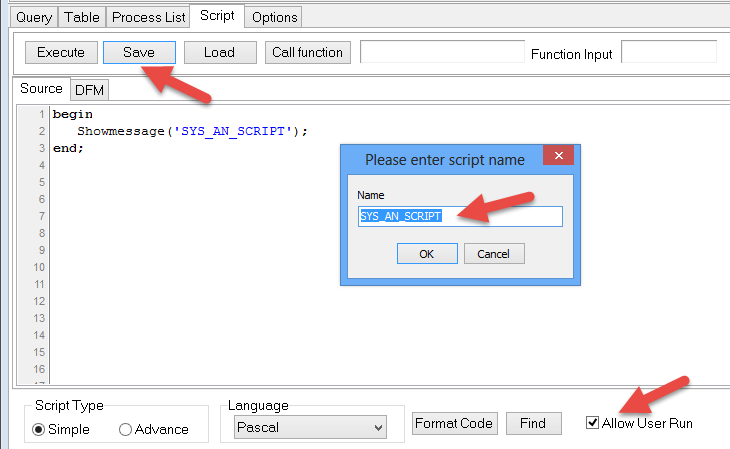Click the Load button
This screenshot has height=449, width=730.
click(220, 52)
